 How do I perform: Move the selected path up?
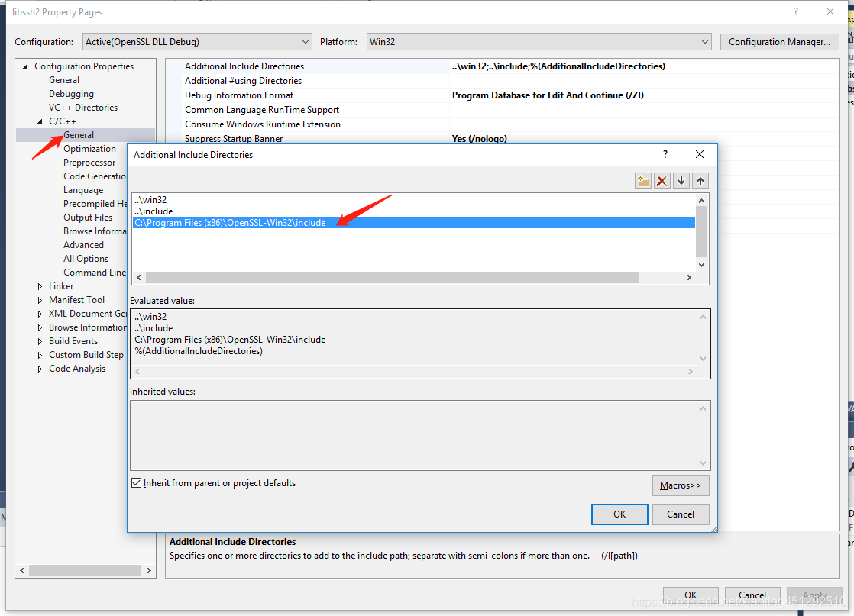700,180
